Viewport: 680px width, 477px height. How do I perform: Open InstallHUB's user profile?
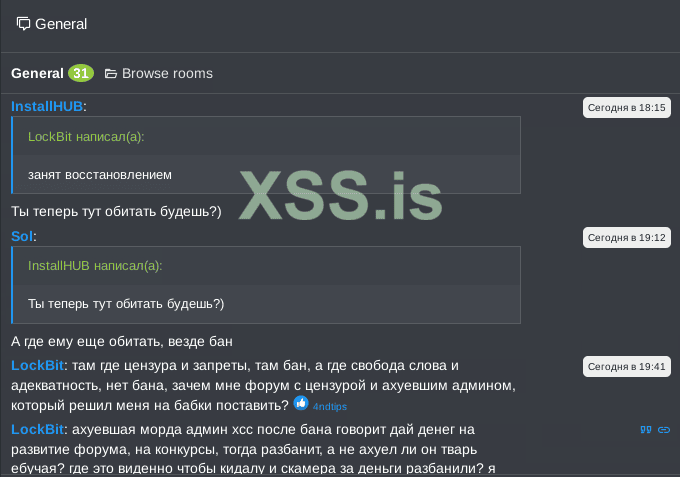[x=46, y=106]
